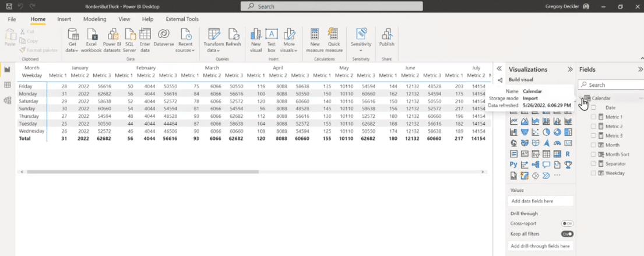Open Recent sources dropdown
The height and width of the screenshot is (256, 644).
185,40
